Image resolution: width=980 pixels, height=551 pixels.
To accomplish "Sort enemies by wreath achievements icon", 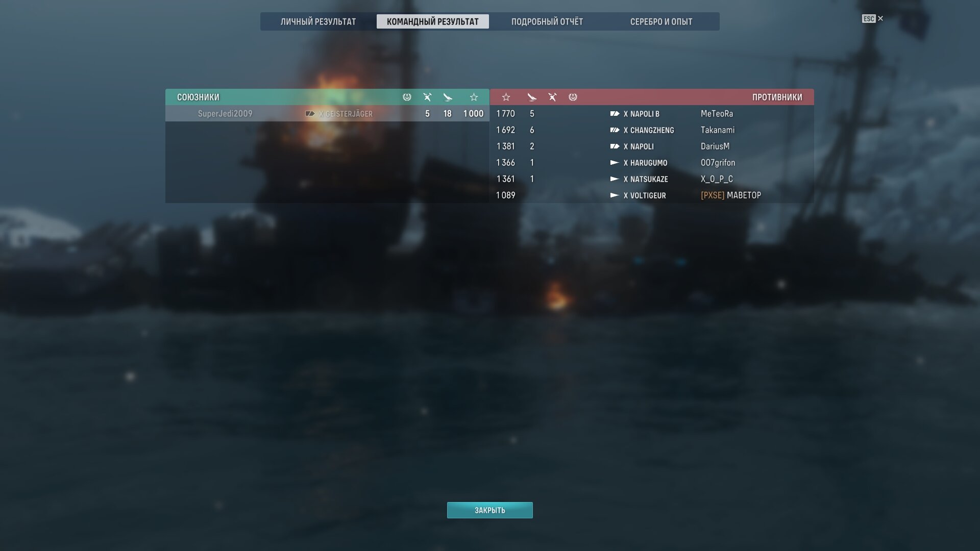I will click(573, 97).
